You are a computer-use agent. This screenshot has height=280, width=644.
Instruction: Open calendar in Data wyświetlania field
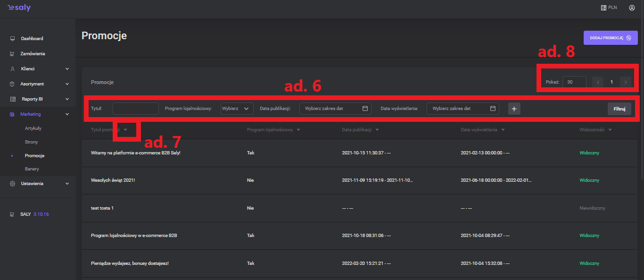(493, 109)
